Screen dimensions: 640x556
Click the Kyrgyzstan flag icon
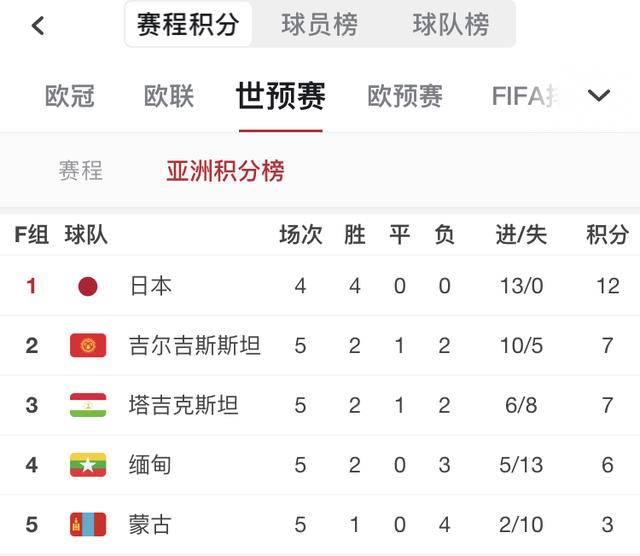coord(88,345)
